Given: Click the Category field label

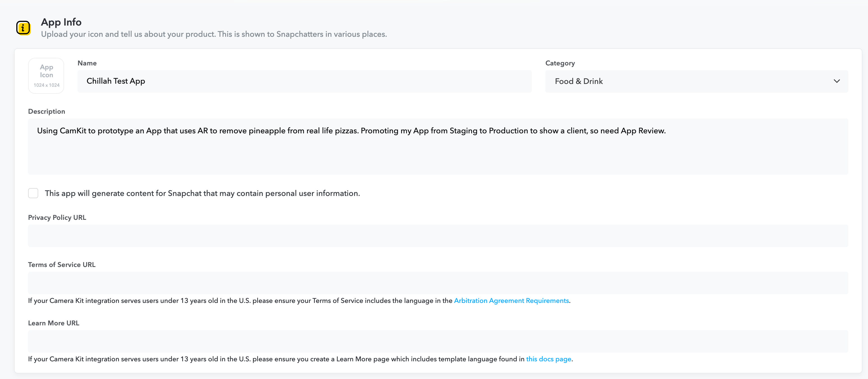Looking at the screenshot, I should point(560,63).
